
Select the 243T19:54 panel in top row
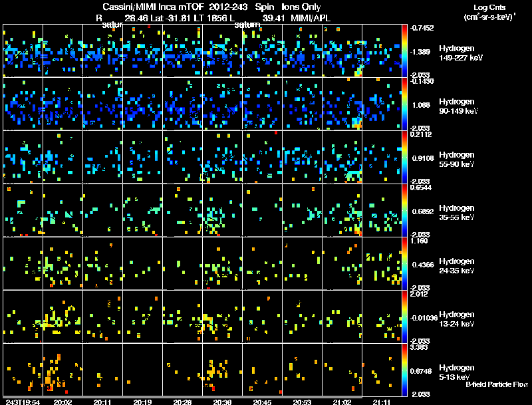(23, 51)
